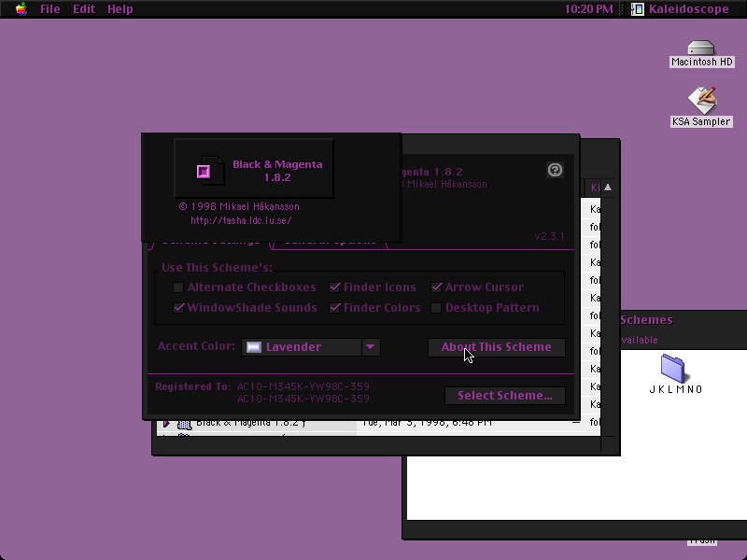Image resolution: width=747 pixels, height=560 pixels.
Task: Click the question mark help icon
Action: (555, 170)
